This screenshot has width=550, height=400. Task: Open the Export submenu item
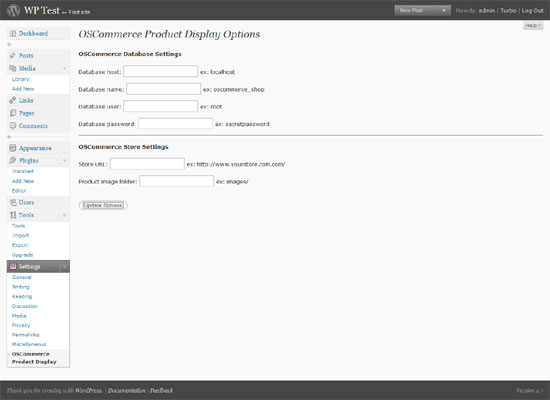pyautogui.click(x=20, y=245)
